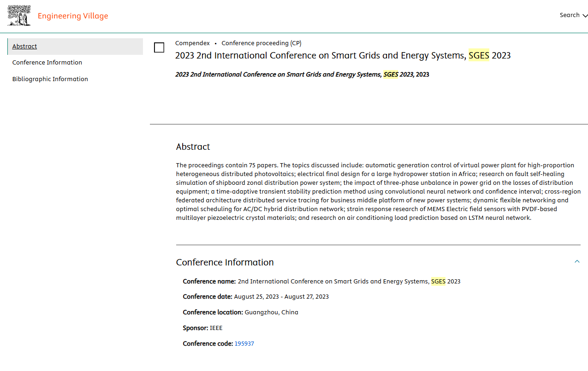
Task: Click the Conference proceeding (CP) label
Action: pos(261,43)
